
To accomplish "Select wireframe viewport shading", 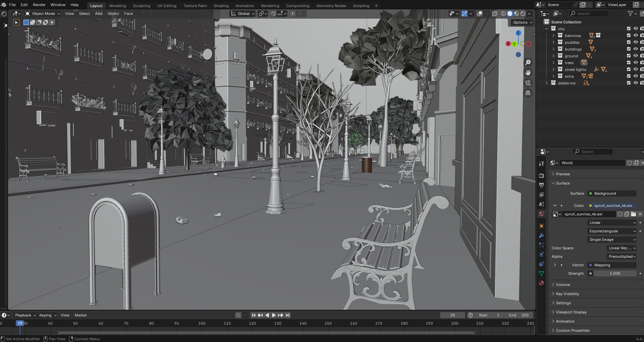I will pyautogui.click(x=503, y=14).
